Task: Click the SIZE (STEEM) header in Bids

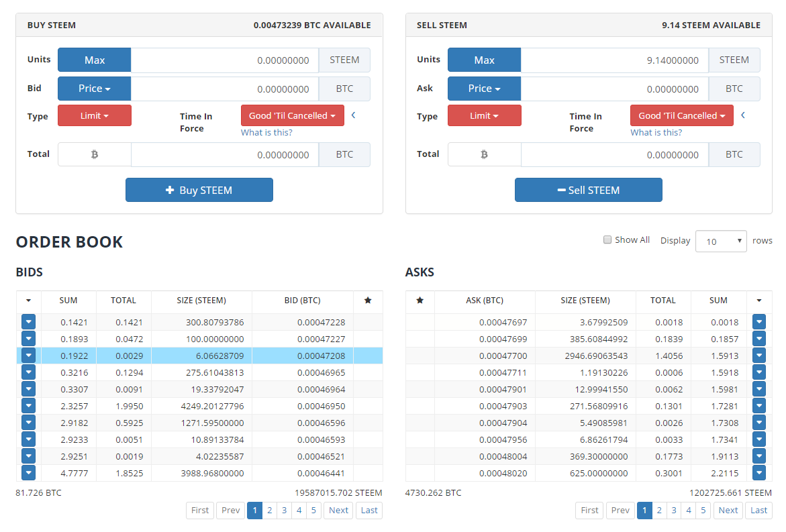Action: pos(201,300)
